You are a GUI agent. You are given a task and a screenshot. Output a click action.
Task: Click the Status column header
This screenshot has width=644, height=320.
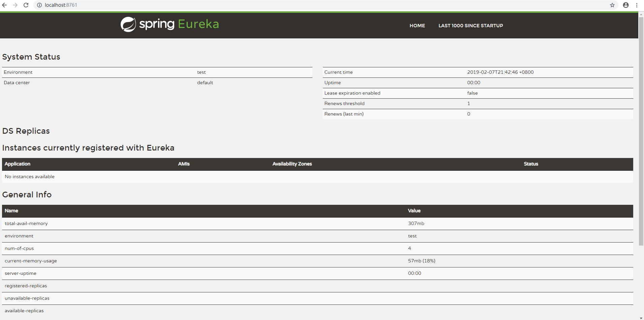tap(531, 164)
